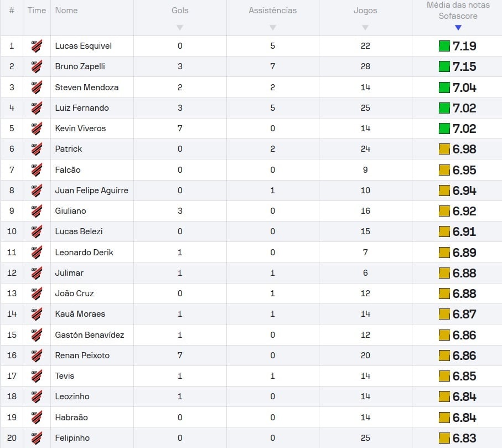Click the team crest beside Falcão
The height and width of the screenshot is (448, 502).
pos(37,170)
